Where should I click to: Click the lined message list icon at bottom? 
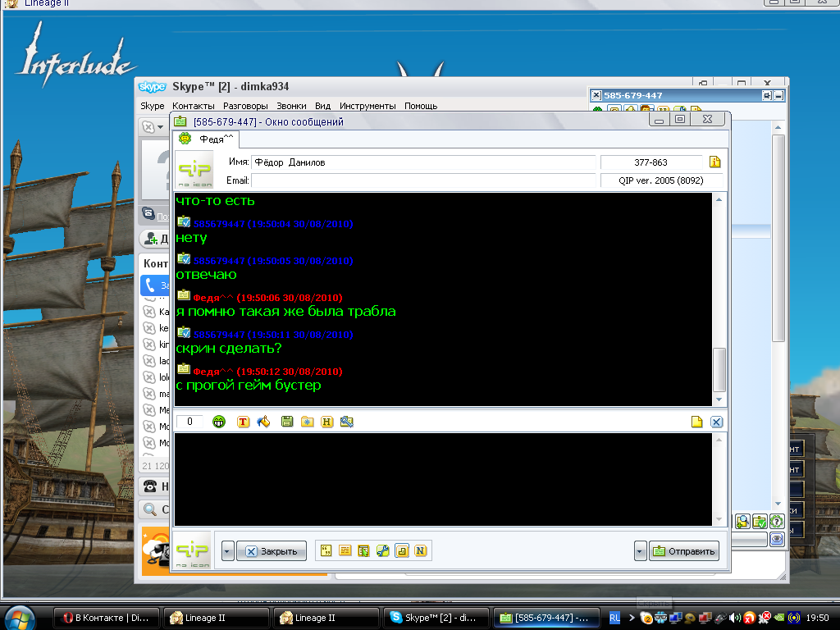click(x=345, y=550)
